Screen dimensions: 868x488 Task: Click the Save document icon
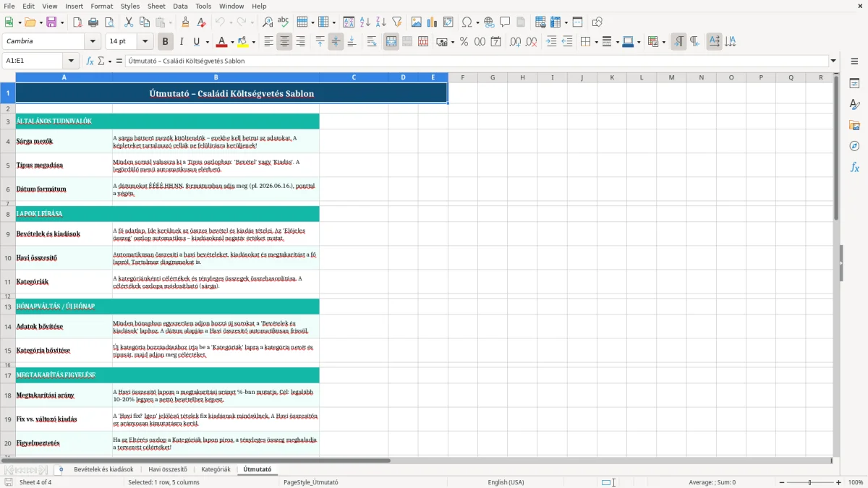(51, 22)
